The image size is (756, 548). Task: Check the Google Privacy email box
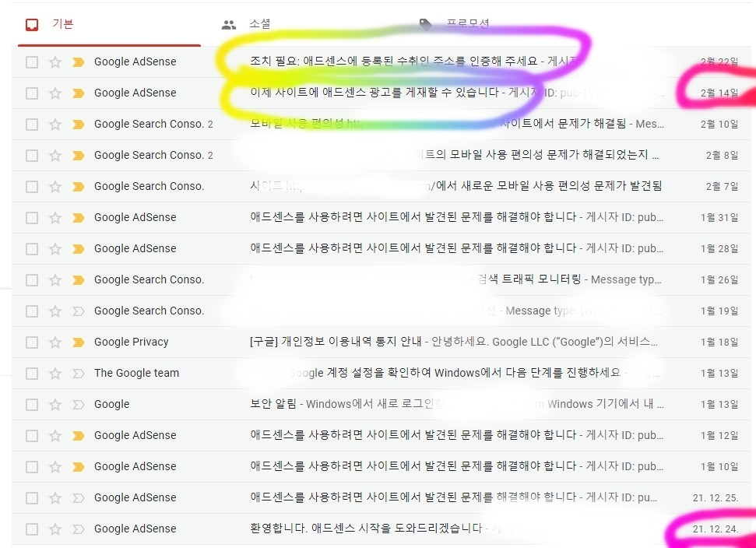pyautogui.click(x=32, y=342)
